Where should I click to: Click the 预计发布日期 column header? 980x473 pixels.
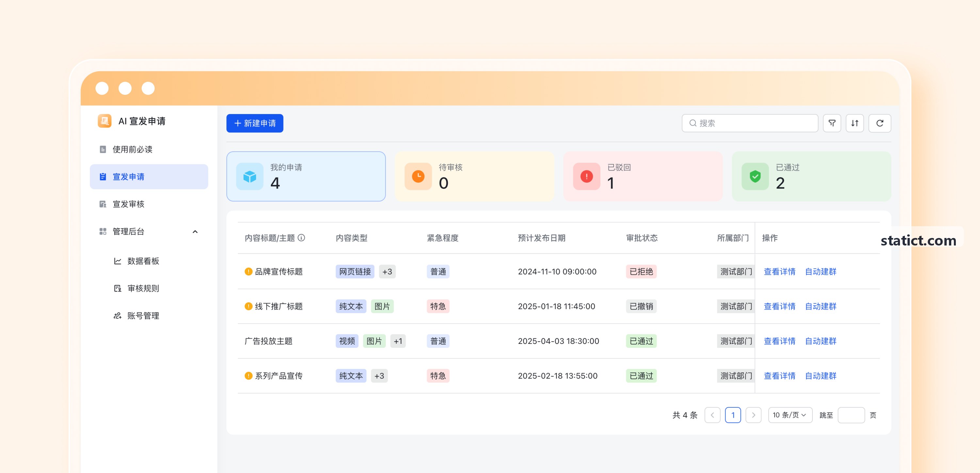point(542,238)
